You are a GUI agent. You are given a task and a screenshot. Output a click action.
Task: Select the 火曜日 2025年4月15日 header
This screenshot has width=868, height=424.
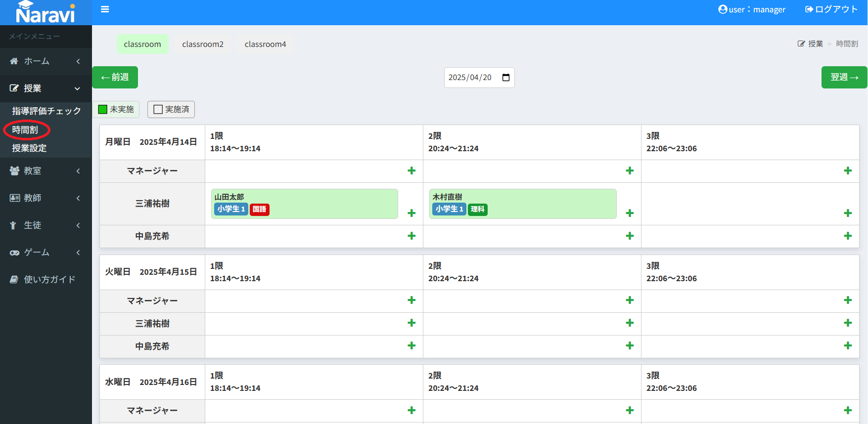(151, 272)
